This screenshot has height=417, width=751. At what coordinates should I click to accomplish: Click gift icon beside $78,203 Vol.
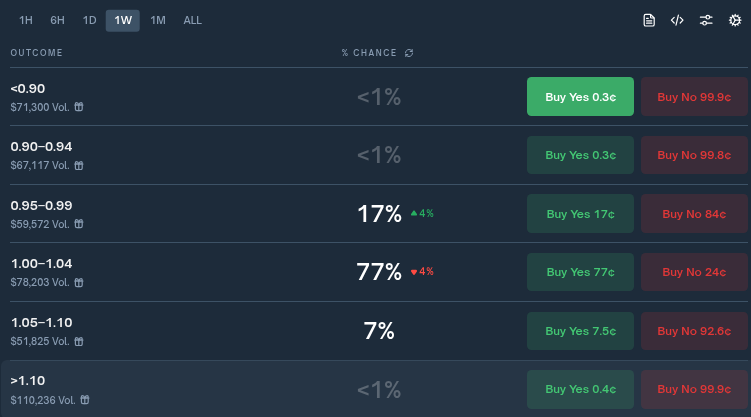click(x=79, y=282)
